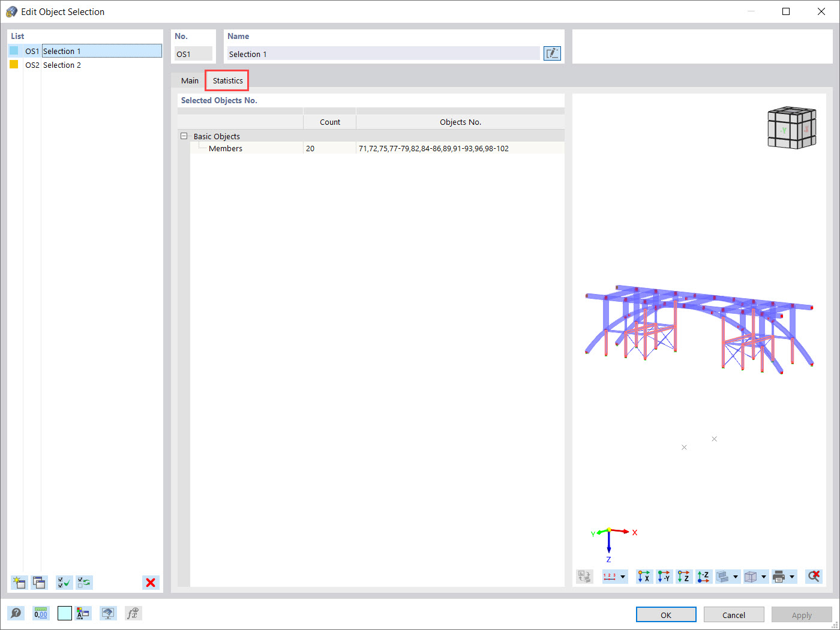Collapse the Basic Objects tree node
Viewport: 840px width, 630px height.
[184, 136]
